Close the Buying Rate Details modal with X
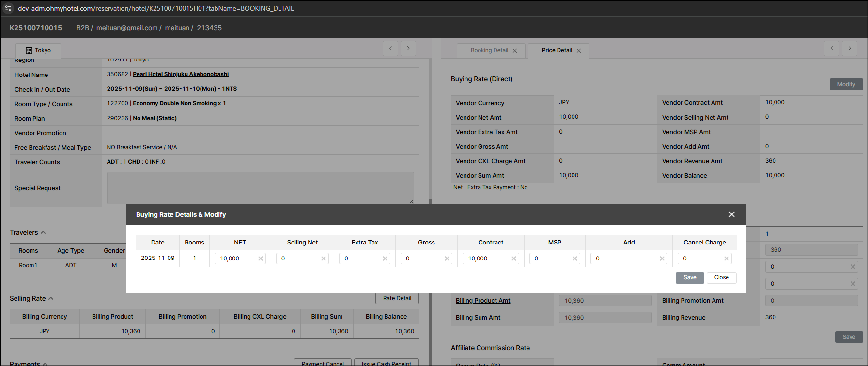Screen dimensions: 868x366 (731, 214)
